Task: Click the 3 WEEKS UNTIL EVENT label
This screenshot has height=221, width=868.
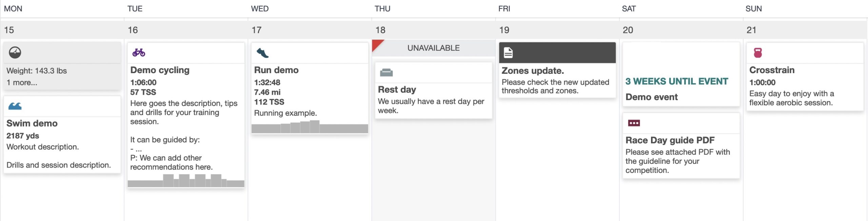Action: click(676, 81)
